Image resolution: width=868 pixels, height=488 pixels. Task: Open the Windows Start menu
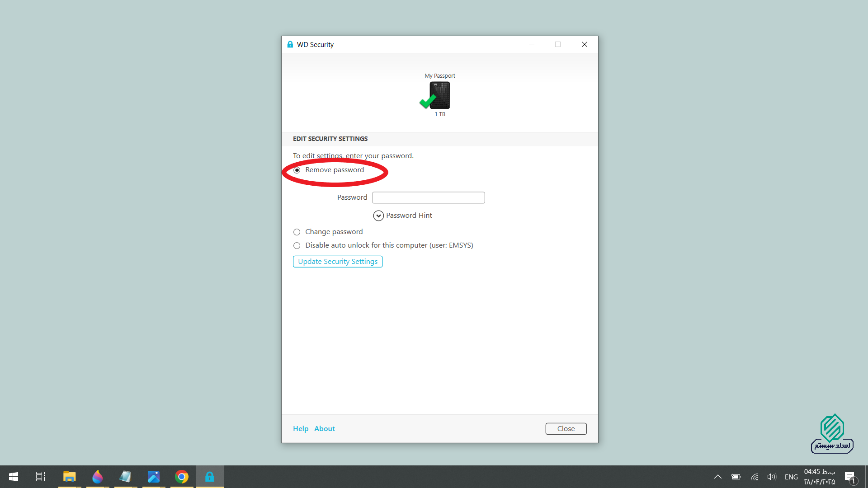click(x=14, y=477)
